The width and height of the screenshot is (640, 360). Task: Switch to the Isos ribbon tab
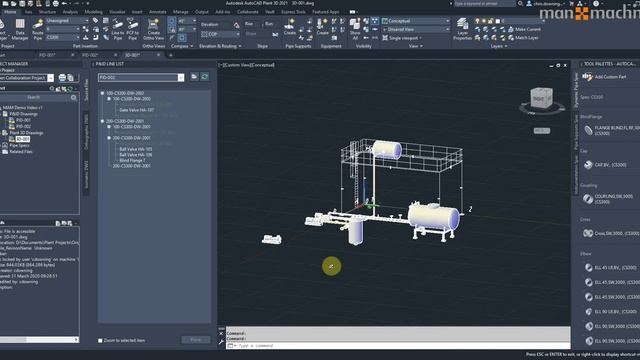pos(28,12)
